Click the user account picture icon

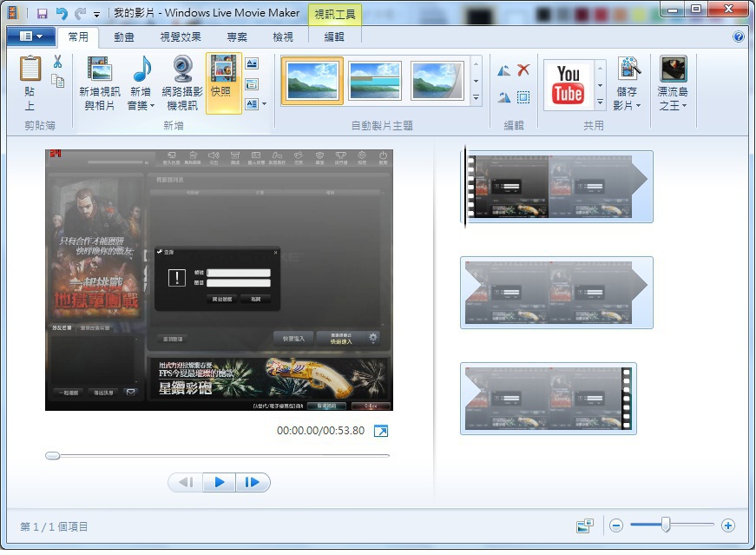[674, 69]
